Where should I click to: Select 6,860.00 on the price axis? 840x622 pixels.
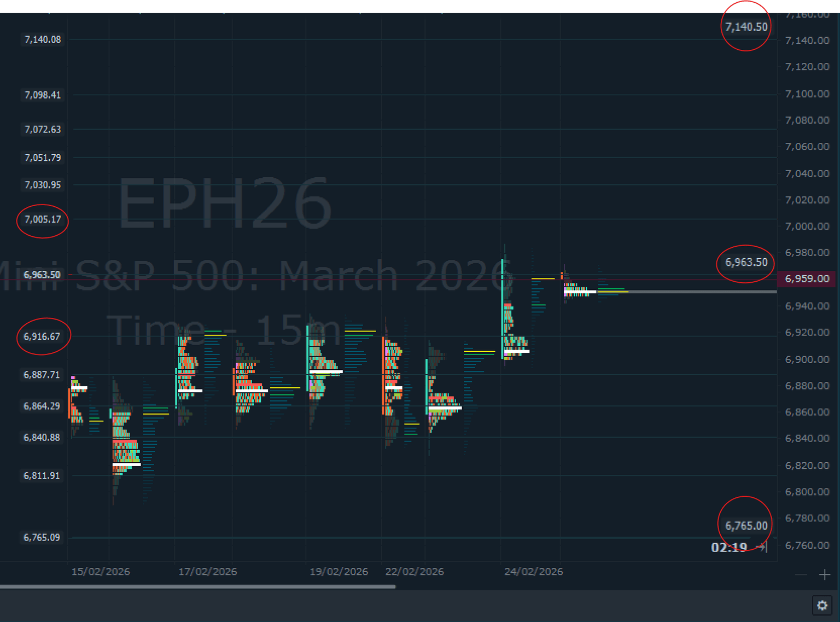pyautogui.click(x=807, y=412)
